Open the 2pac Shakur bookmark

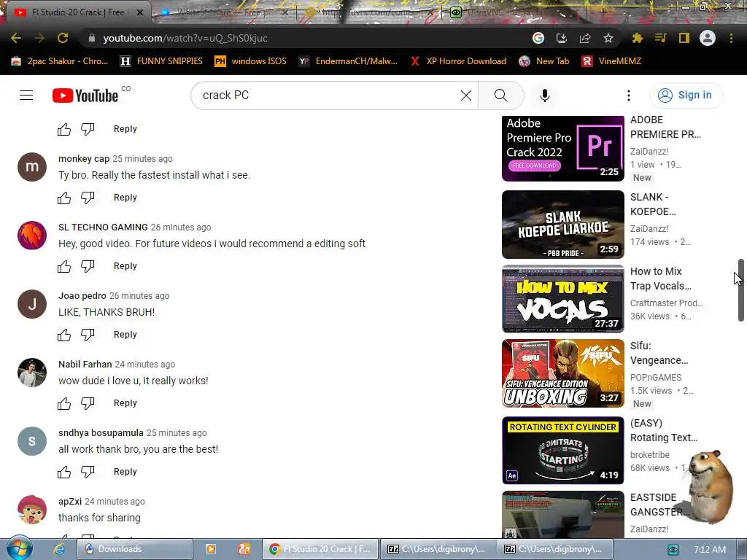tap(60, 61)
